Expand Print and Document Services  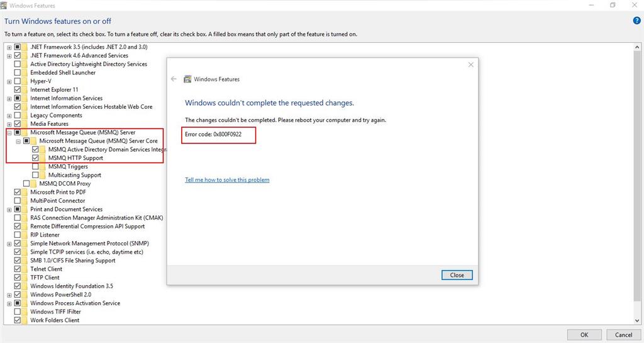(x=9, y=210)
